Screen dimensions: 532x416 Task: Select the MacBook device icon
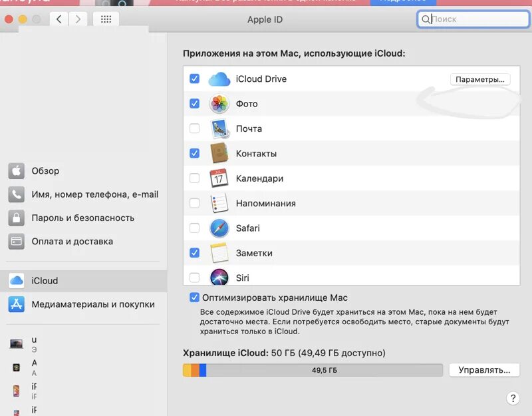(x=16, y=343)
